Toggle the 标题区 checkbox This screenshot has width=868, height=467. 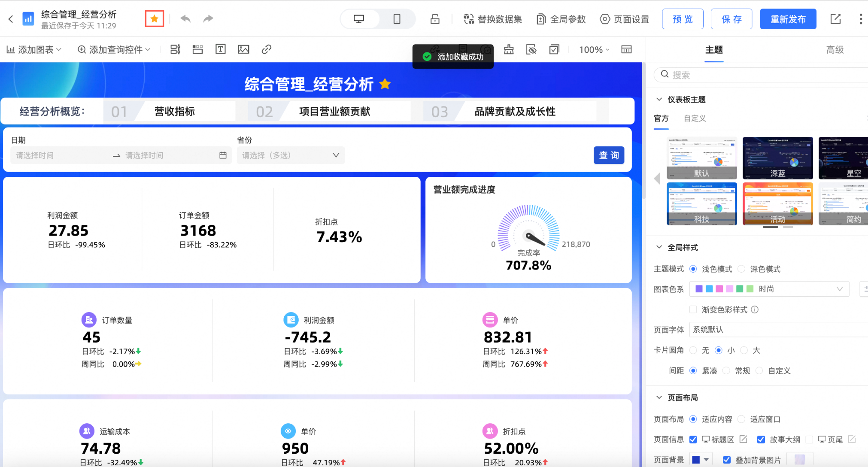click(693, 440)
